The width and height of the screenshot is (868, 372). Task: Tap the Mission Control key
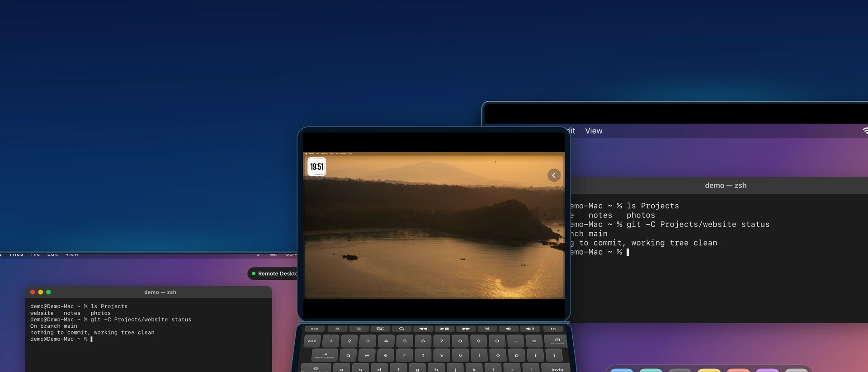tap(380, 329)
